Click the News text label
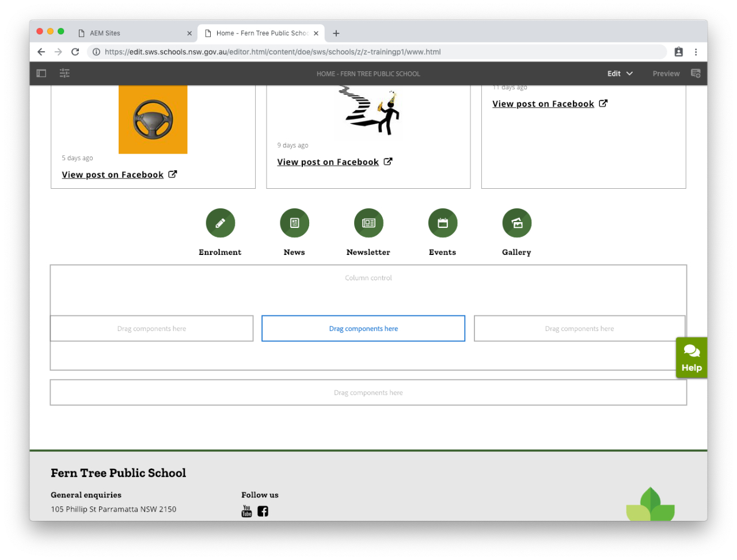Viewport: 737px width, 560px height. coord(294,252)
